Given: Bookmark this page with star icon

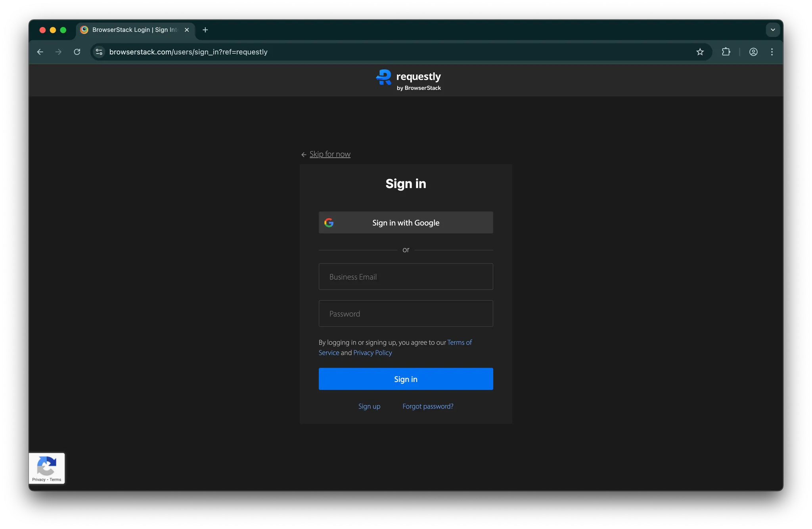Looking at the screenshot, I should tap(700, 52).
